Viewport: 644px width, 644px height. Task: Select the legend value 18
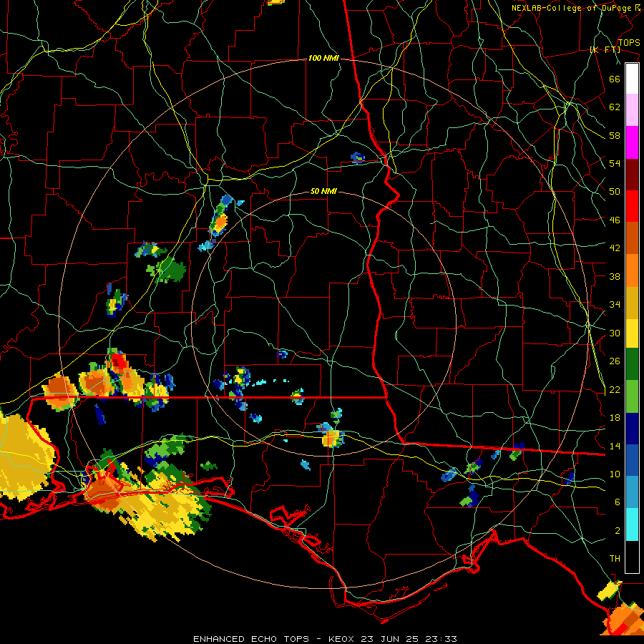(615, 417)
